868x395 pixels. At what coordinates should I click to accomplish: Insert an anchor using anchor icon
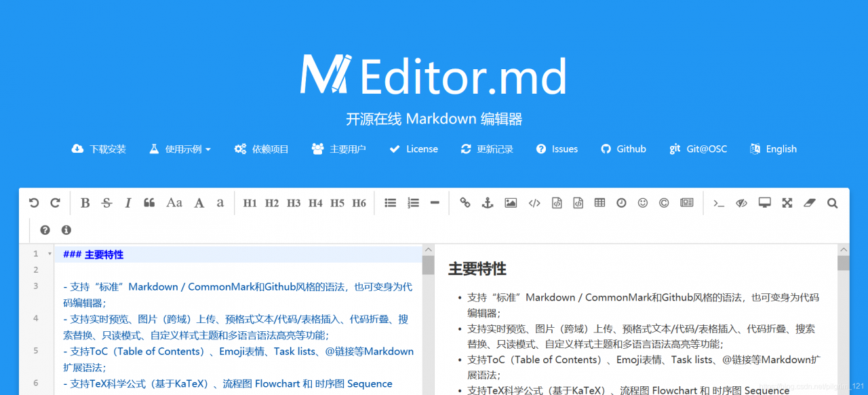(x=487, y=202)
